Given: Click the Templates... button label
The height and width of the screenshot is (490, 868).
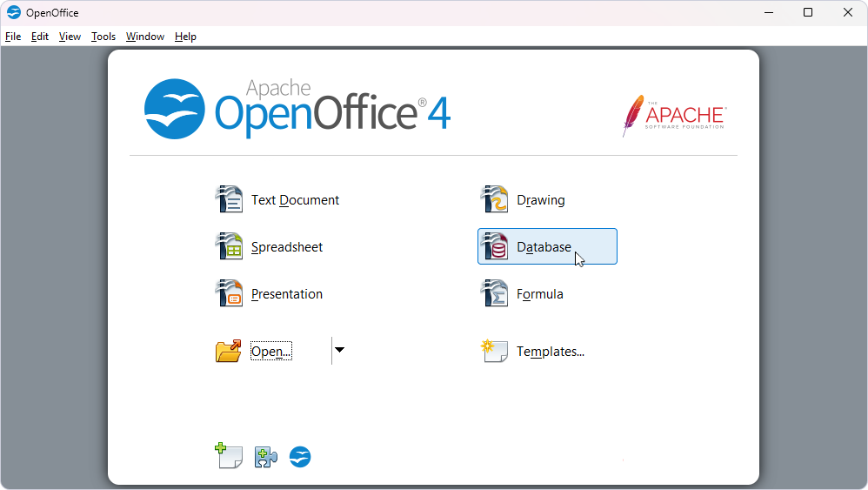Looking at the screenshot, I should pyautogui.click(x=551, y=352).
